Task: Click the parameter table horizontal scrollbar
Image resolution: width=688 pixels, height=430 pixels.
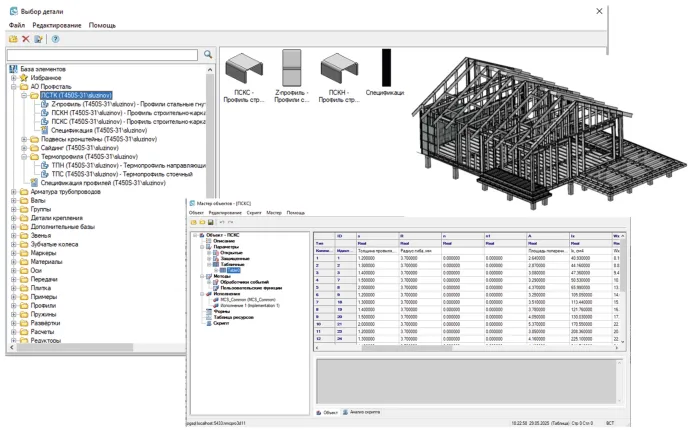Action: [408, 348]
